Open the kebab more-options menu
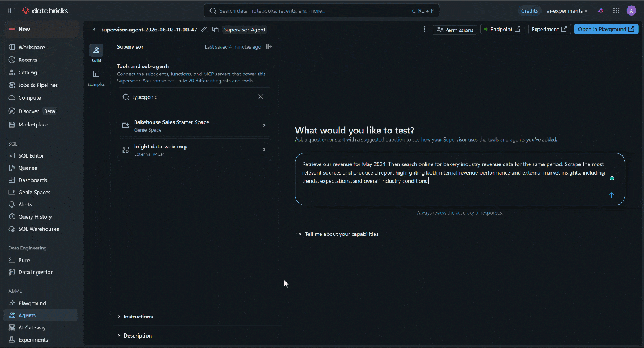 tap(425, 30)
